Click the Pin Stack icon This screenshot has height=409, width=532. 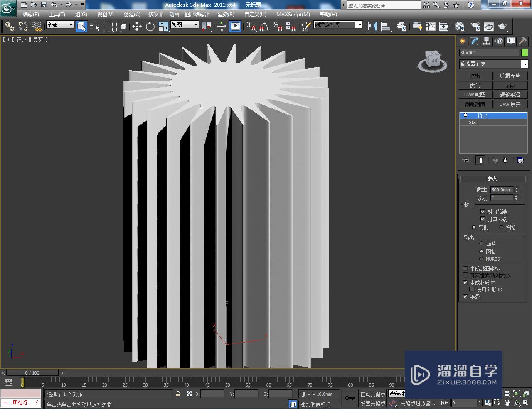(x=466, y=160)
